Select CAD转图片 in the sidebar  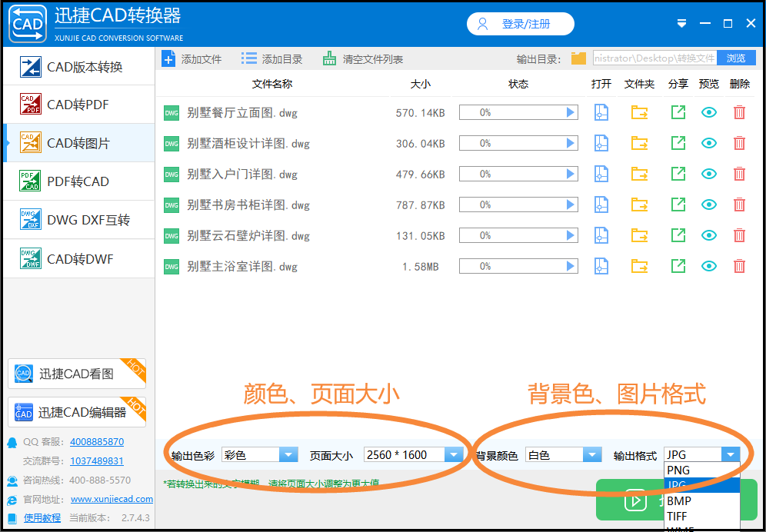pos(79,143)
